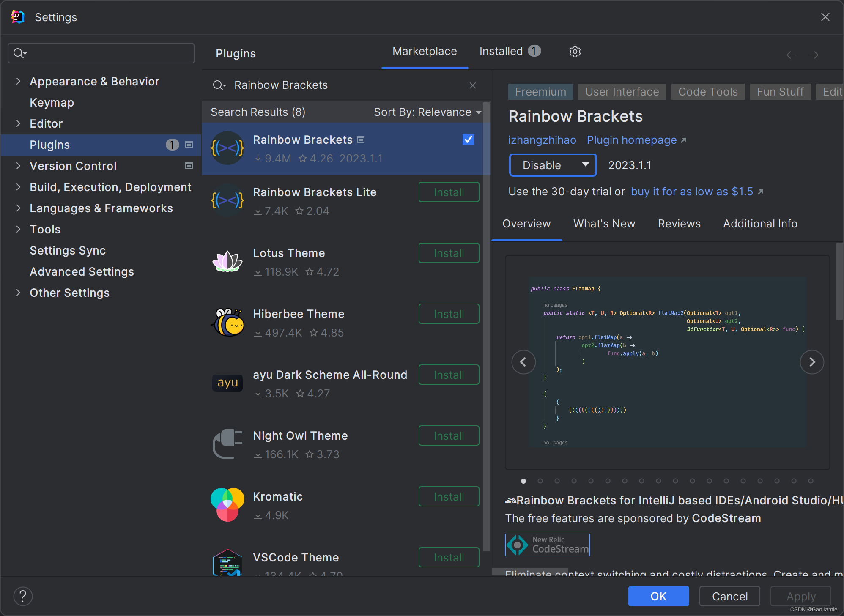The height and width of the screenshot is (616, 844).
Task: Click the help question mark icon
Action: pos(23,596)
